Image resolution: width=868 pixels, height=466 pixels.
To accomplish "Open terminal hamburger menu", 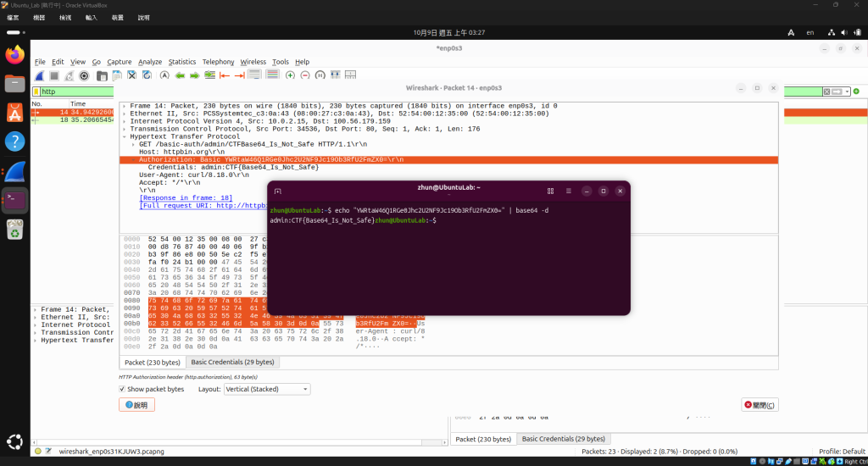I will (569, 191).
